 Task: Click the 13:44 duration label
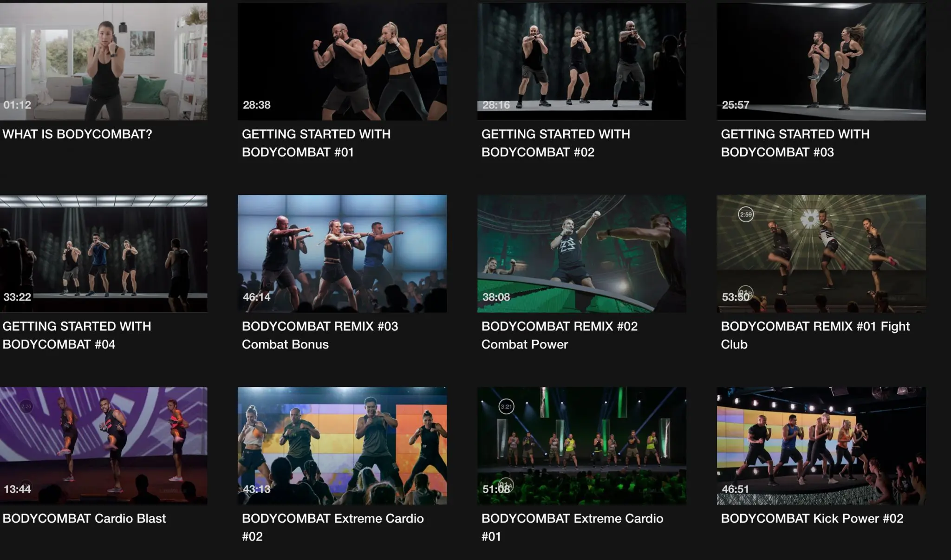point(17,489)
